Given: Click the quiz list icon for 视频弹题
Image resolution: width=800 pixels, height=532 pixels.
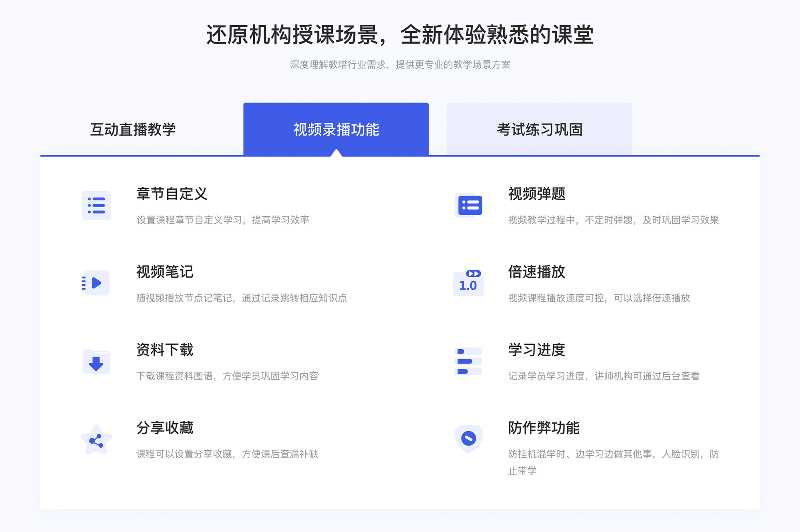Looking at the screenshot, I should 468,208.
